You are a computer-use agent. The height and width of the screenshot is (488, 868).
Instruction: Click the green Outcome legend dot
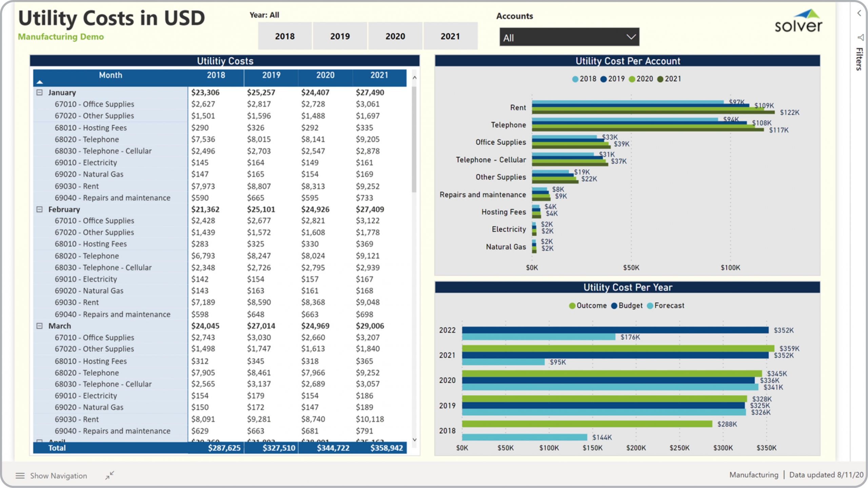573,305
